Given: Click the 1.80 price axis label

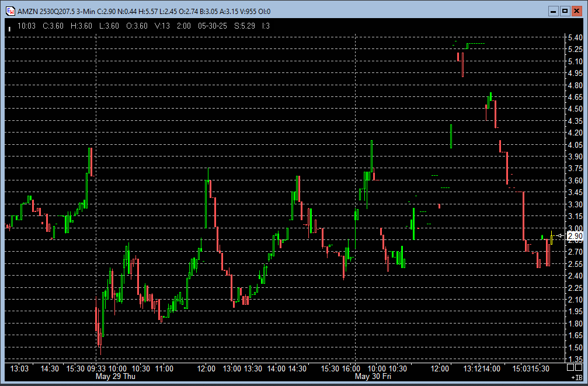Looking at the screenshot, I should [575, 324].
